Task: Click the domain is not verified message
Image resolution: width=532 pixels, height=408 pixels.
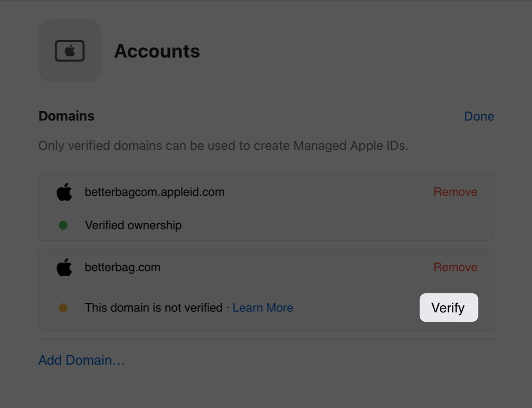Action: tap(156, 307)
